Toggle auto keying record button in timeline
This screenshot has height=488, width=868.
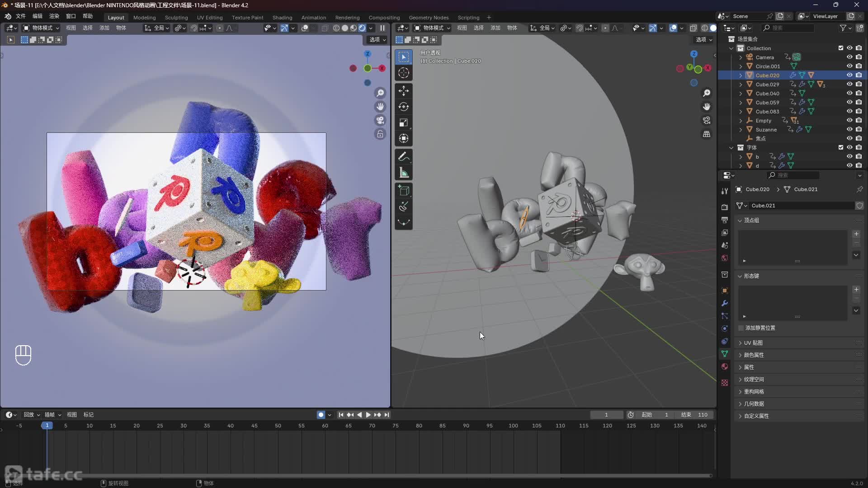coord(321,415)
